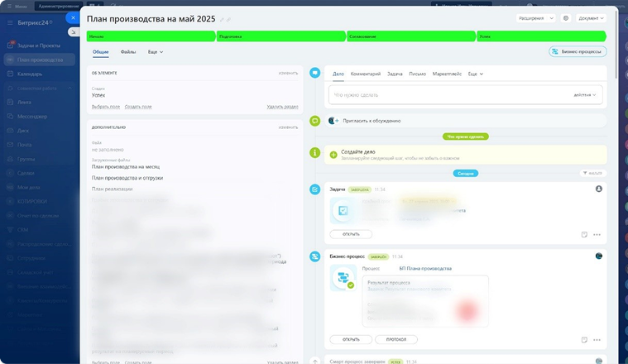Click the Что нужно сделать input field
The height and width of the screenshot is (364, 628).
click(x=447, y=95)
